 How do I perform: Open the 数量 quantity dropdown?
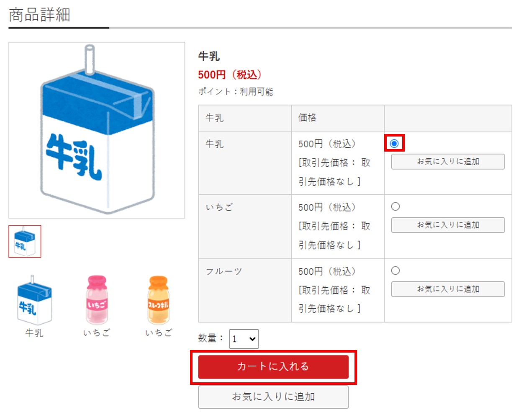[x=244, y=339]
